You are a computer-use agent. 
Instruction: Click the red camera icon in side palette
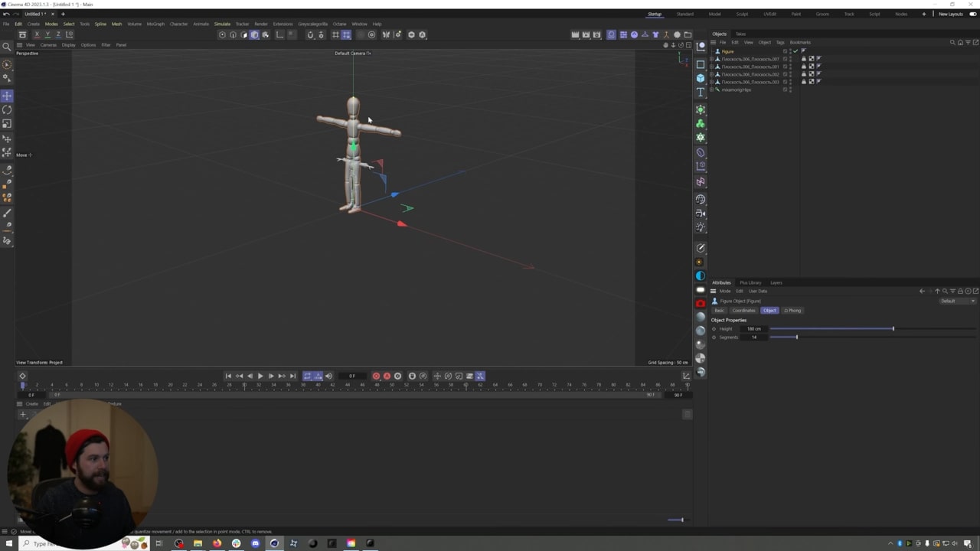coord(701,303)
